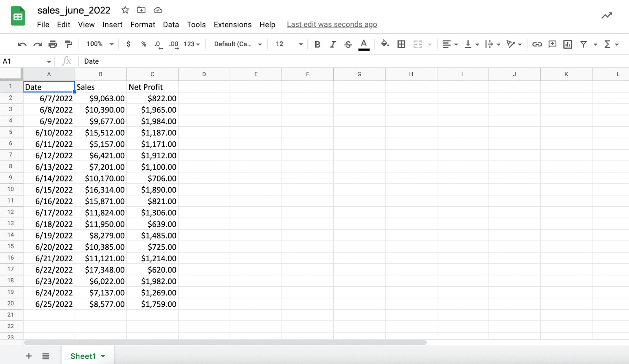Switch to the Sheet1 tab
Image resolution: width=629 pixels, height=364 pixels.
click(x=83, y=356)
